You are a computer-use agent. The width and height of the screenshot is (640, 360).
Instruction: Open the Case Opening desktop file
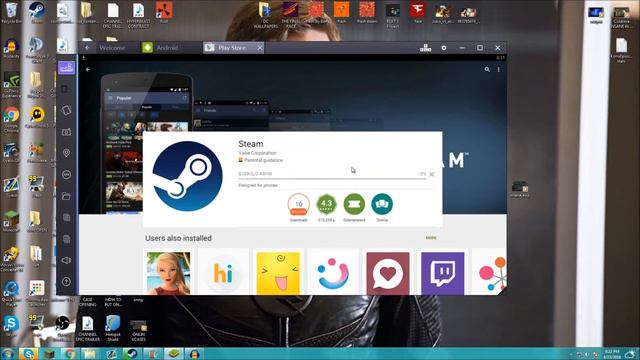click(87, 302)
